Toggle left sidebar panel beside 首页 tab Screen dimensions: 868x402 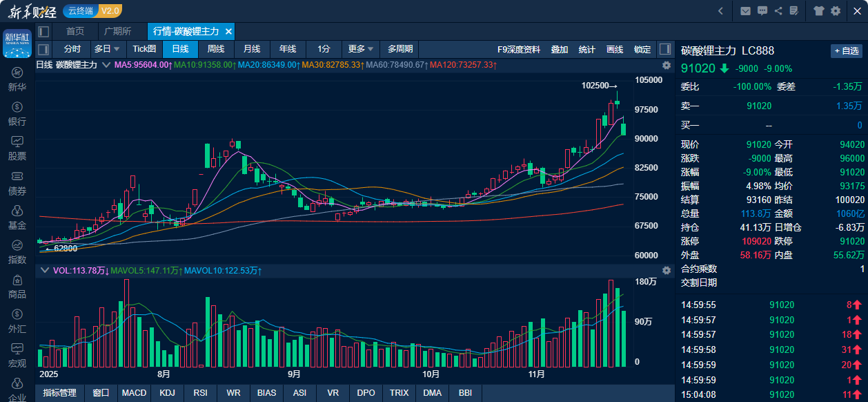pyautogui.click(x=43, y=31)
